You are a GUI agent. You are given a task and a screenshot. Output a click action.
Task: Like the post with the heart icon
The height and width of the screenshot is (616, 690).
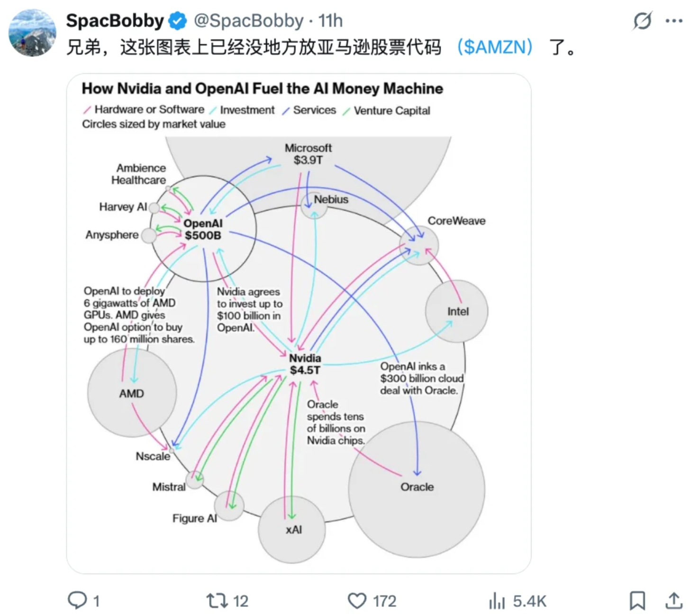tap(357, 601)
